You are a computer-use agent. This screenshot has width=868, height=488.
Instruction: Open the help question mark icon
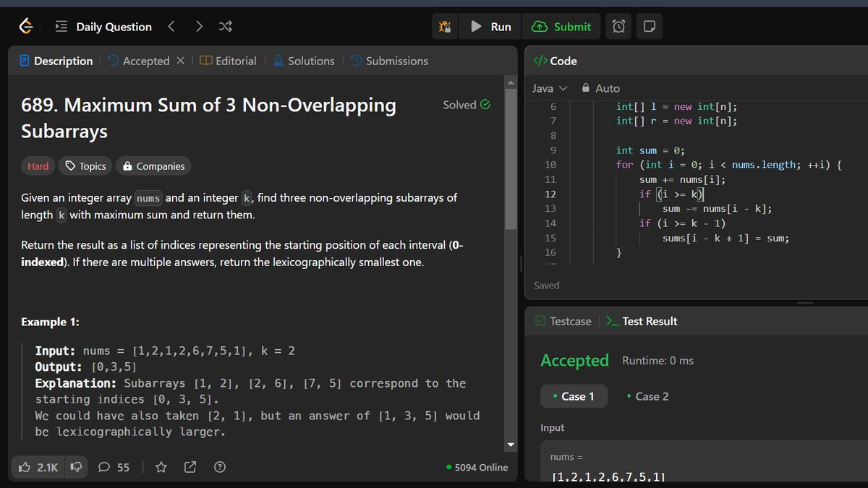click(x=220, y=468)
